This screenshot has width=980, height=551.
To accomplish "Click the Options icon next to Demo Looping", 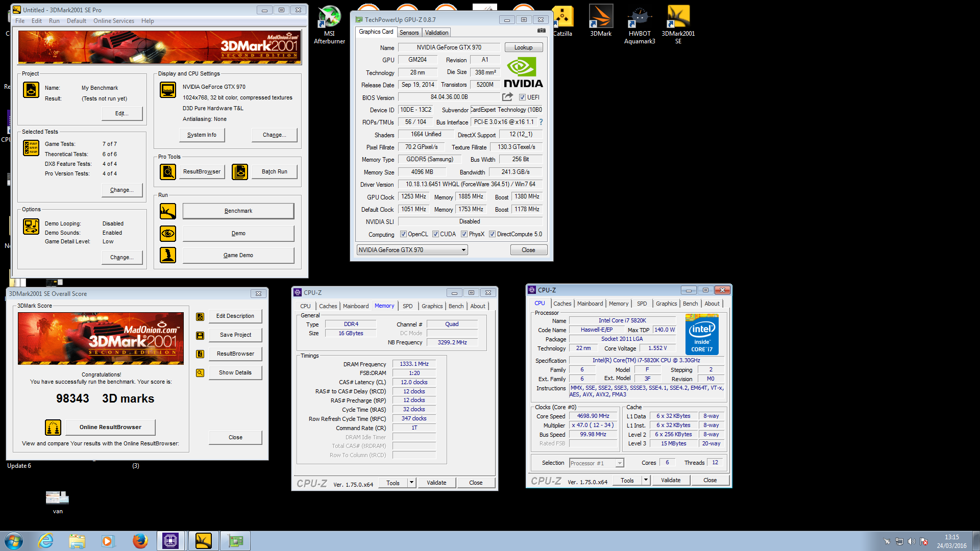I will [31, 227].
